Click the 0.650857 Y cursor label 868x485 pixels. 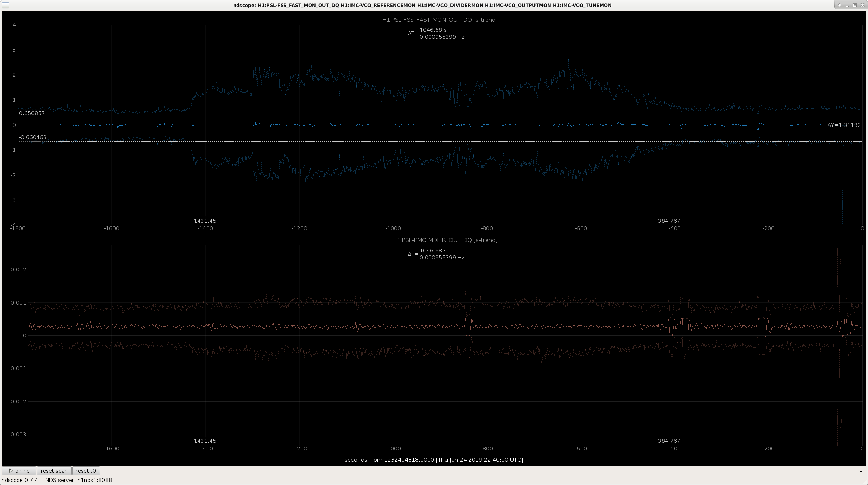pyautogui.click(x=32, y=113)
